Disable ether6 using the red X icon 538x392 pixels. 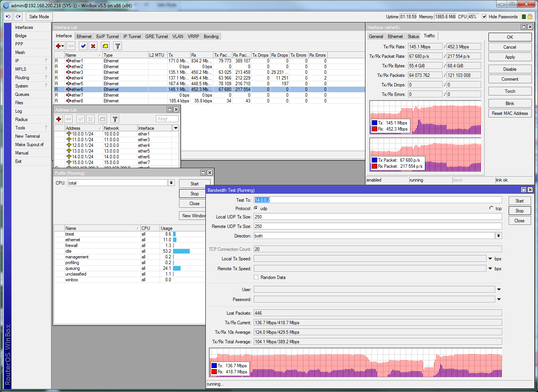93,46
